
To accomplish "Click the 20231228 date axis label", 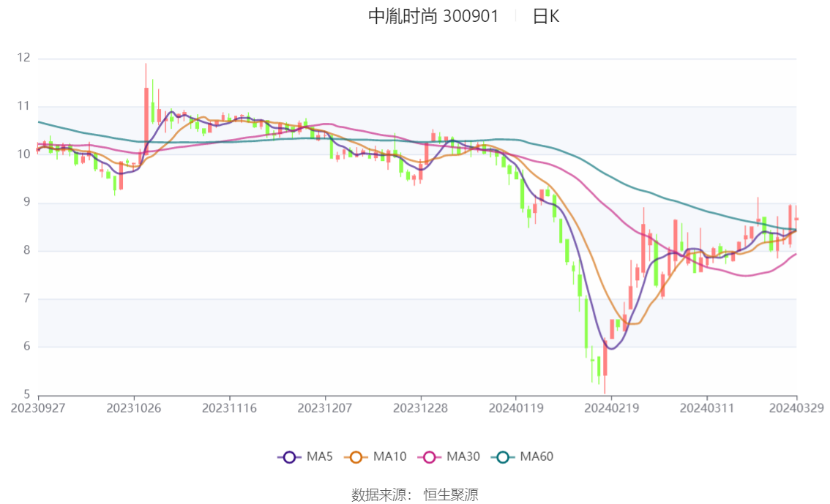I will (420, 408).
